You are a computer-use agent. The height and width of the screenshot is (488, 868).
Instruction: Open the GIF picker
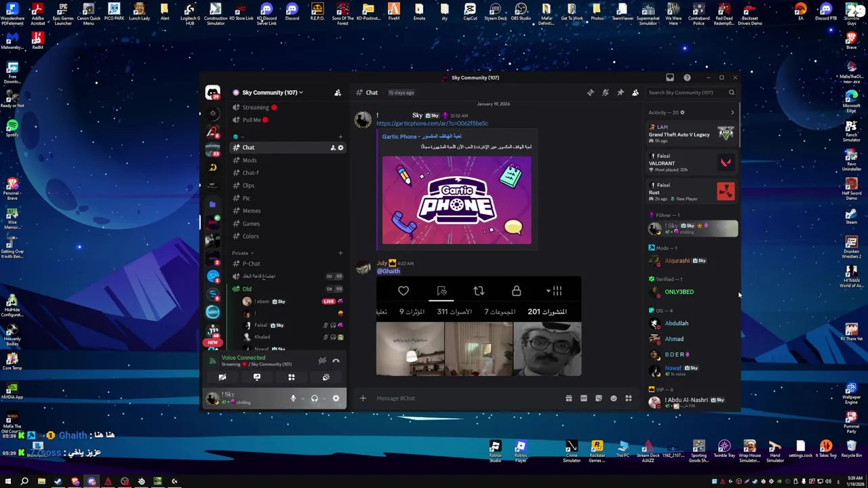584,399
